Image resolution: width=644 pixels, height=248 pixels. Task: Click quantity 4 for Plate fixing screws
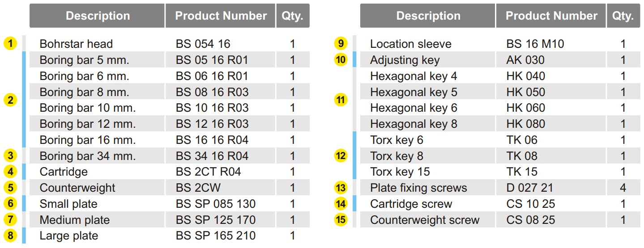pyautogui.click(x=623, y=188)
